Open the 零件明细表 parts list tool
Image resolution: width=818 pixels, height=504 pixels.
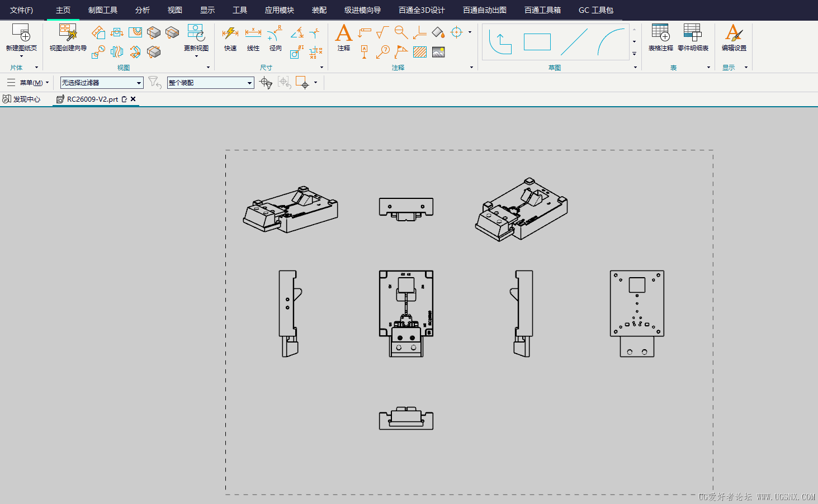pyautogui.click(x=693, y=33)
